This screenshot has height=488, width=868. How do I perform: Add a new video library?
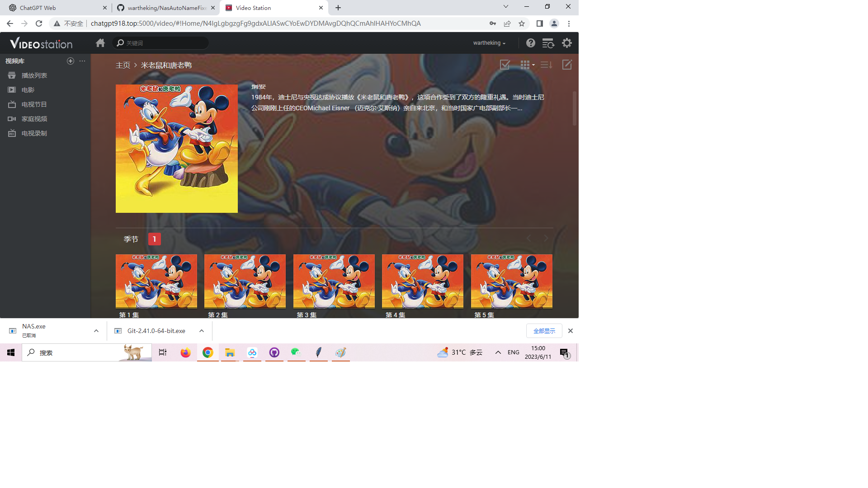point(71,61)
